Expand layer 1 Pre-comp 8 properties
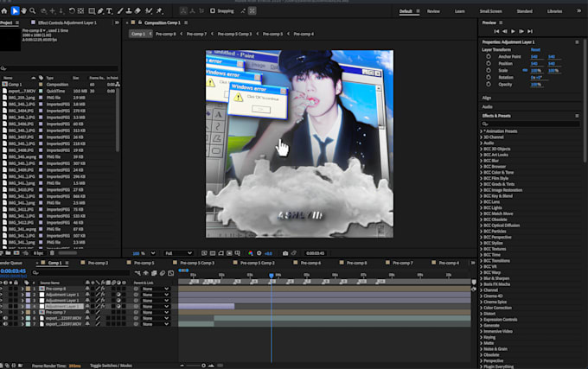Screen dimensions: 588x369 [x=22, y=289]
